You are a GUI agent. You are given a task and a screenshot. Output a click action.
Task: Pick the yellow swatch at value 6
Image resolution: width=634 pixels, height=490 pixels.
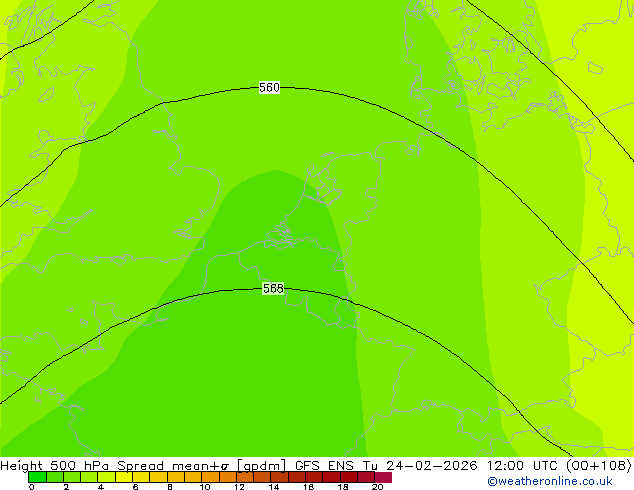(x=141, y=478)
